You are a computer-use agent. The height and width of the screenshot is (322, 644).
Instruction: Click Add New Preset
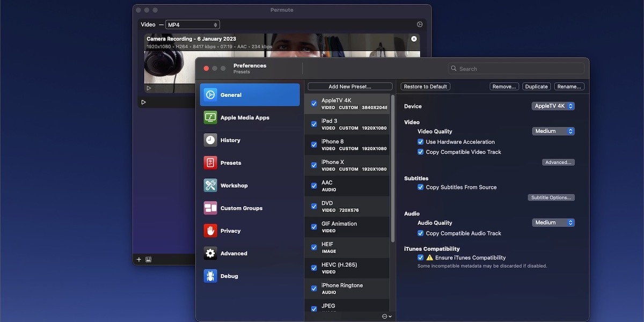pyautogui.click(x=349, y=86)
